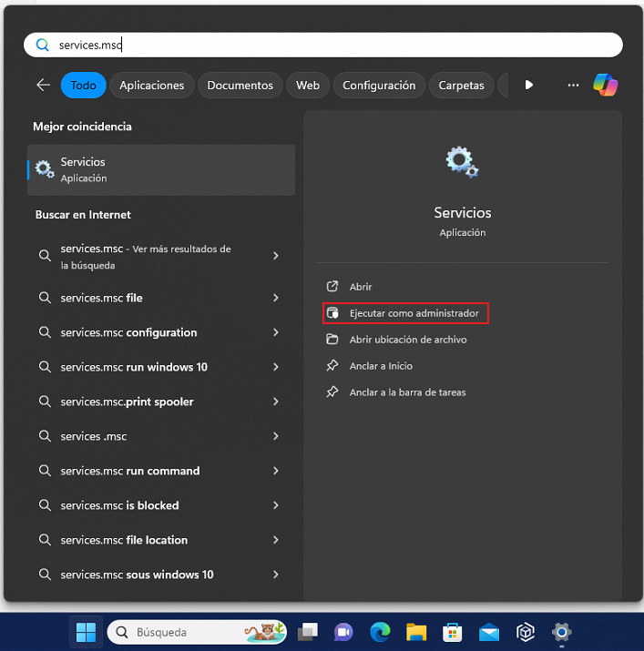Open Task View on the taskbar
This screenshot has height=651, width=644.
(x=308, y=632)
